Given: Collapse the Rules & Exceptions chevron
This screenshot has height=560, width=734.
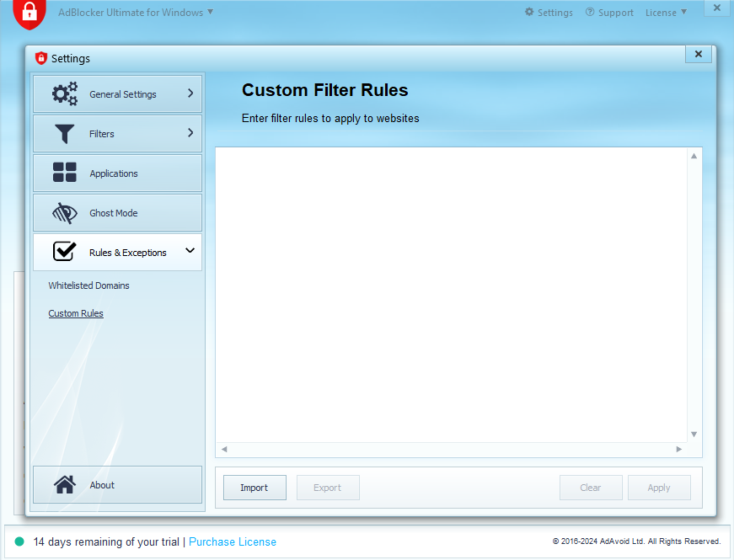Looking at the screenshot, I should tap(190, 251).
